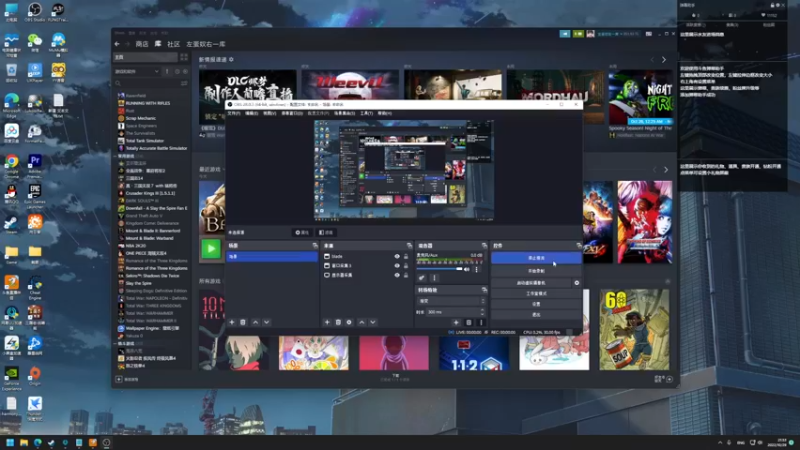The width and height of the screenshot is (800, 450).
Task: Show next items in Steam recent games shelf
Action: point(665,169)
